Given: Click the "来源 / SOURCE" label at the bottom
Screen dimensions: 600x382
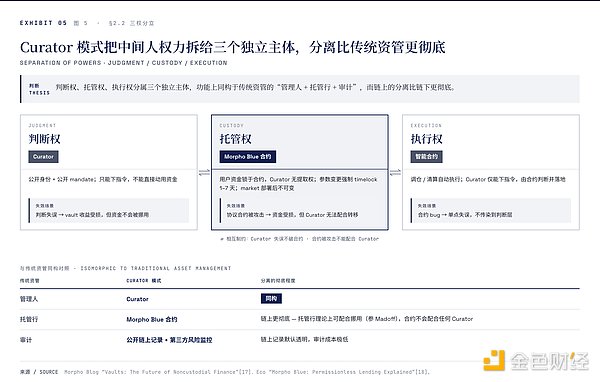Looking at the screenshot, I should (39, 372).
